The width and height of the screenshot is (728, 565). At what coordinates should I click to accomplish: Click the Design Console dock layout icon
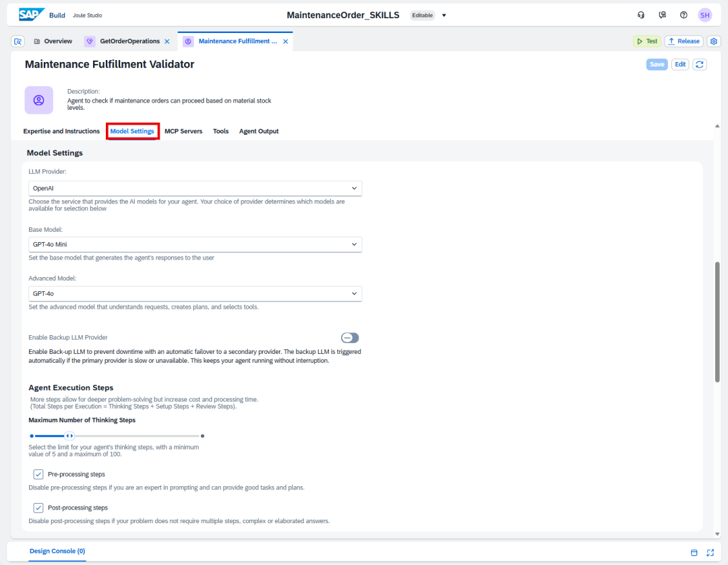pyautogui.click(x=694, y=552)
